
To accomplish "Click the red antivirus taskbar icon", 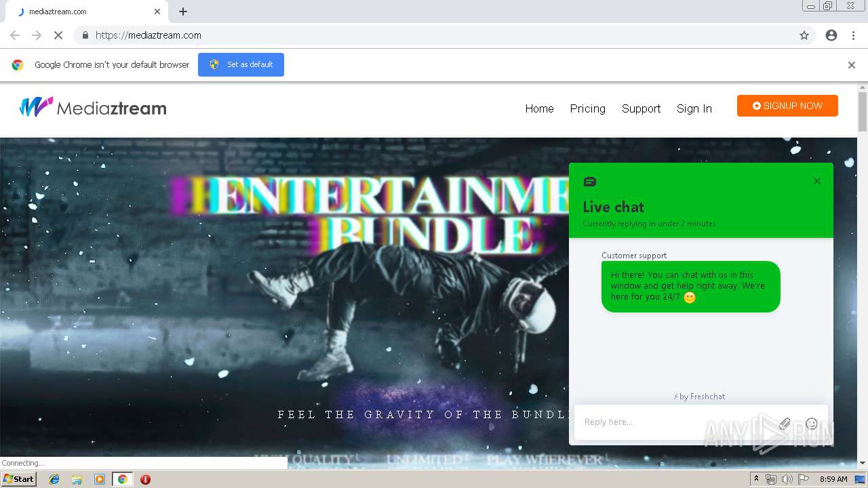I will (145, 479).
